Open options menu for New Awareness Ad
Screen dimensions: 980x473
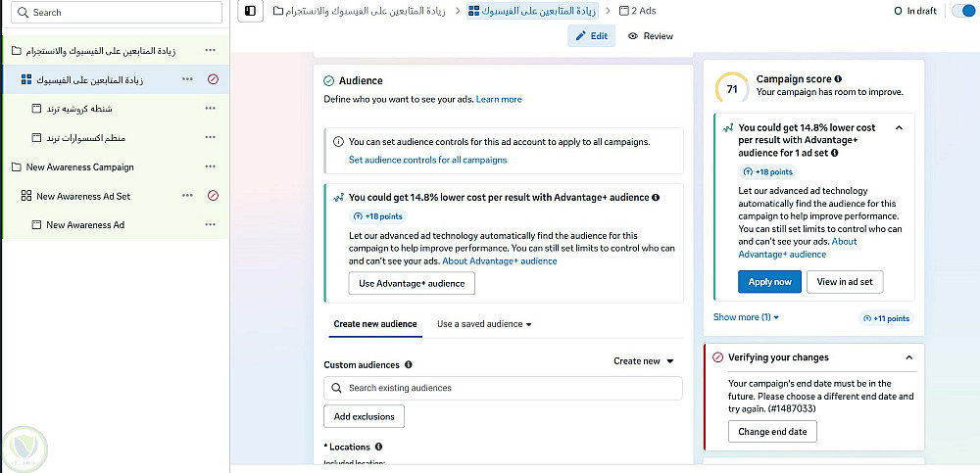click(x=210, y=225)
